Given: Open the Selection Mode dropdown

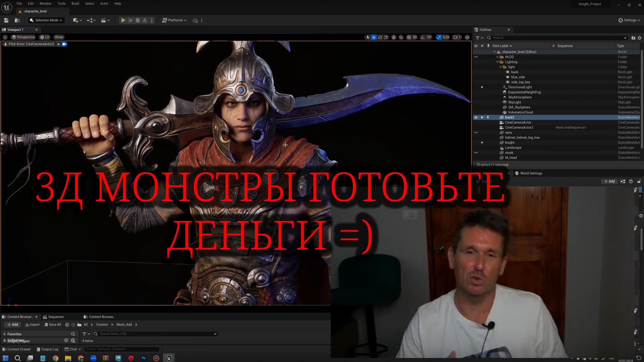Looking at the screenshot, I should point(46,20).
